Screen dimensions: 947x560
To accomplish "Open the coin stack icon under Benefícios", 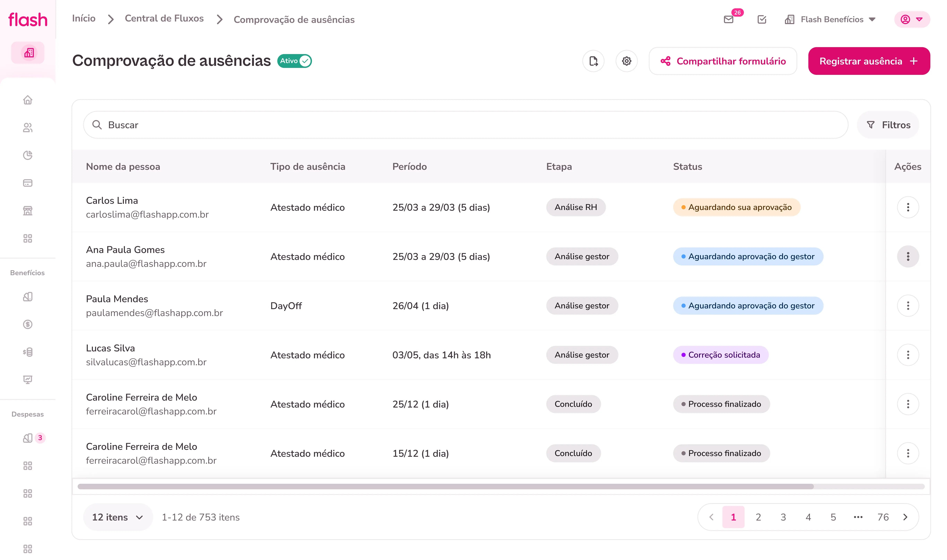I will coord(28,352).
